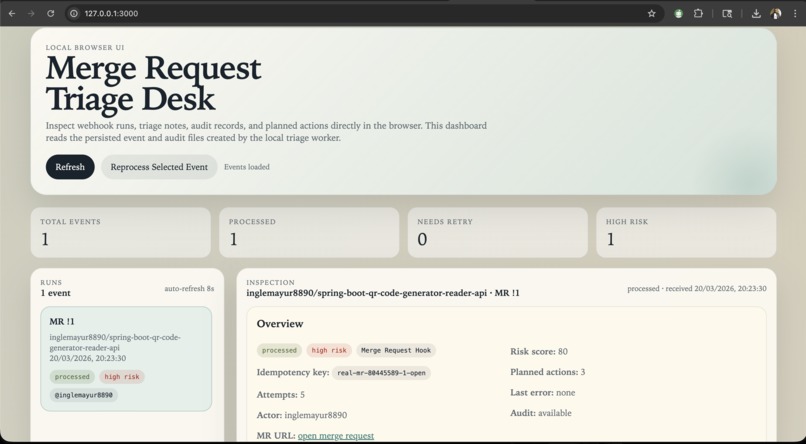
Task: Open the browser three-dot menu
Action: point(795,13)
